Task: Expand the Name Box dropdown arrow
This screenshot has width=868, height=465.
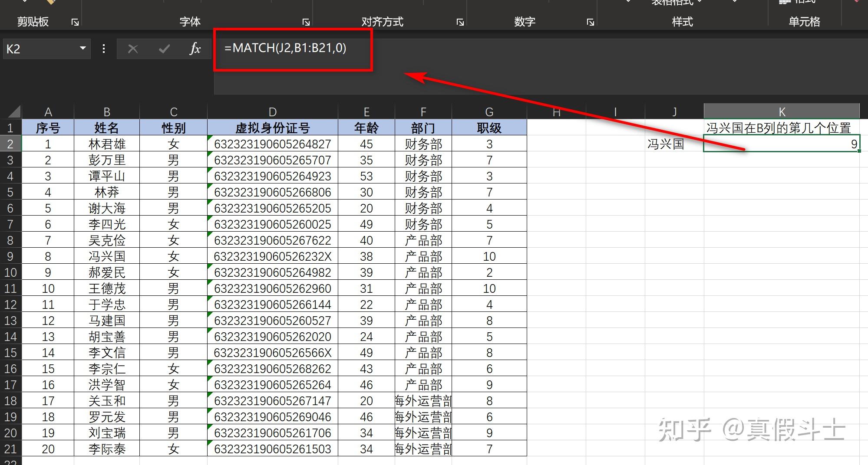Action: tap(83, 48)
